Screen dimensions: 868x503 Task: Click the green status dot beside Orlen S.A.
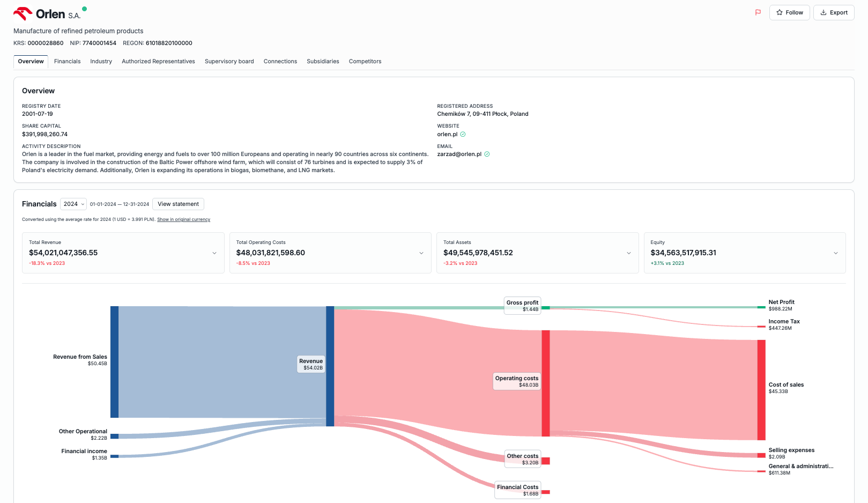click(x=84, y=9)
